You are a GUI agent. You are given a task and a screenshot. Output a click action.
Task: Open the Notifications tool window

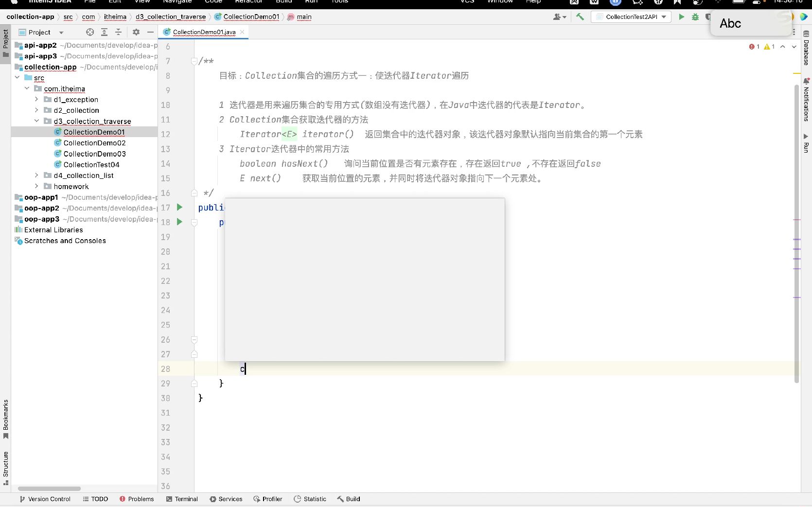806,100
